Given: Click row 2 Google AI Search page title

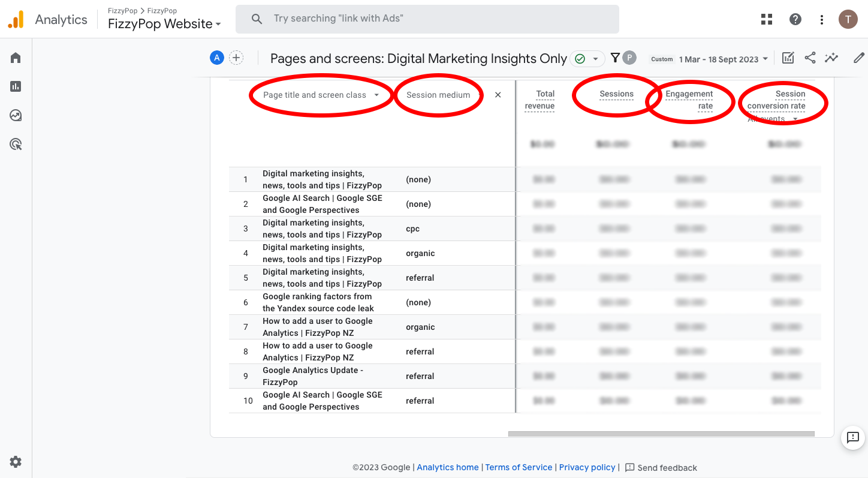Looking at the screenshot, I should (x=322, y=204).
